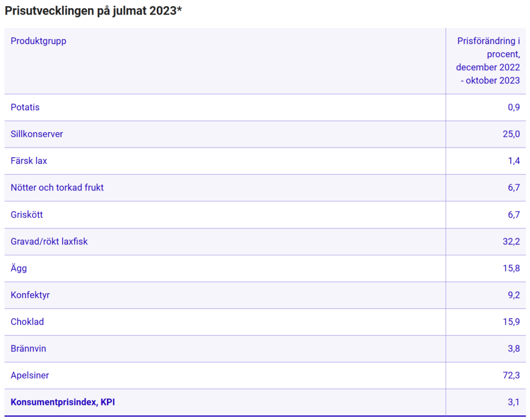Click the bold 'Konsumentprisindex, KPI' label
The image size is (530, 420).
[62, 402]
